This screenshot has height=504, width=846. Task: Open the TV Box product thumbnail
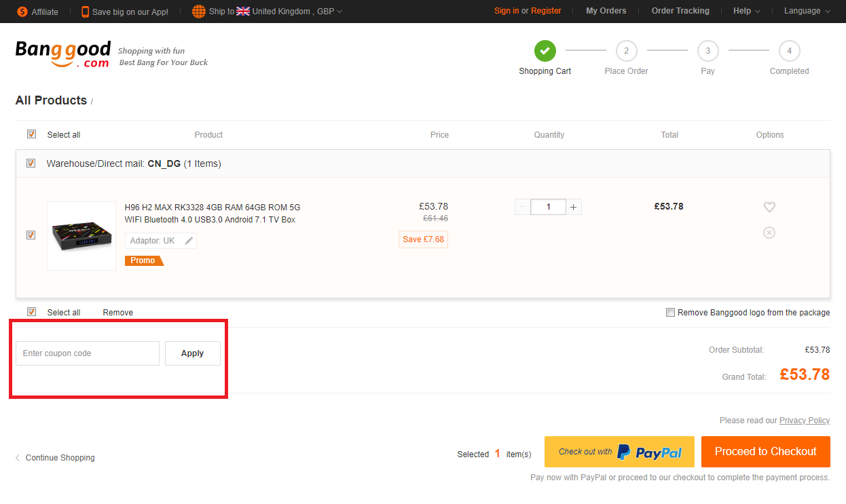point(81,236)
